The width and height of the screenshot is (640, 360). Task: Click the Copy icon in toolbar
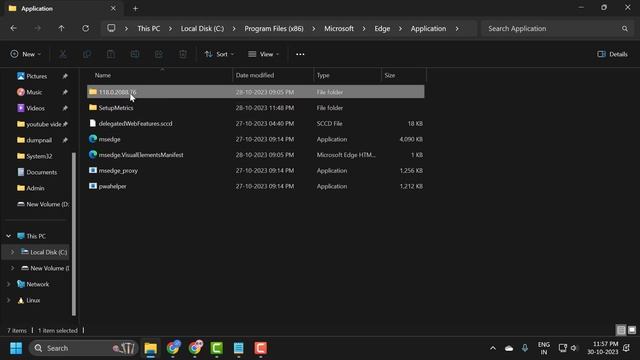87,54
